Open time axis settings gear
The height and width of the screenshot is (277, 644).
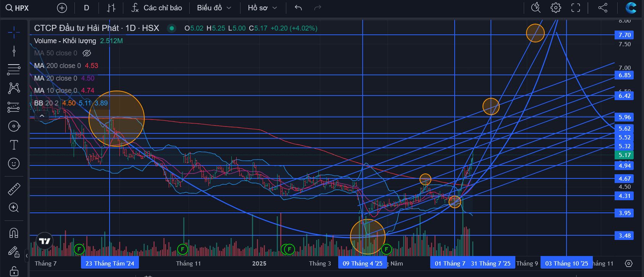629,263
